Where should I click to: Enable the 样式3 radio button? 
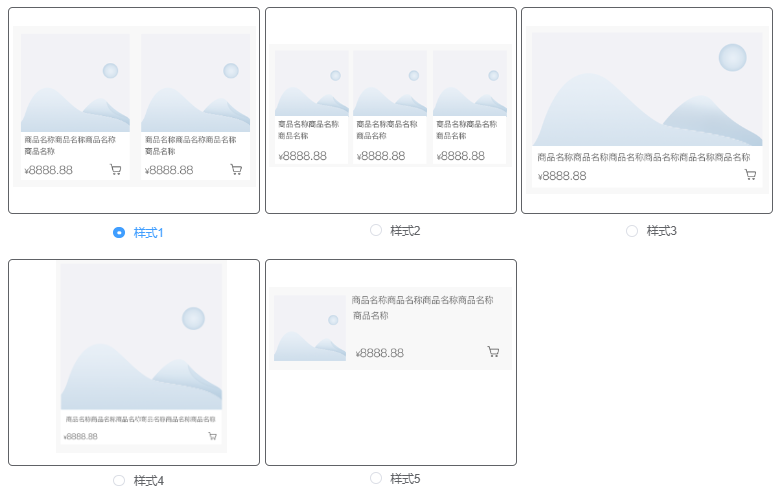coord(632,231)
